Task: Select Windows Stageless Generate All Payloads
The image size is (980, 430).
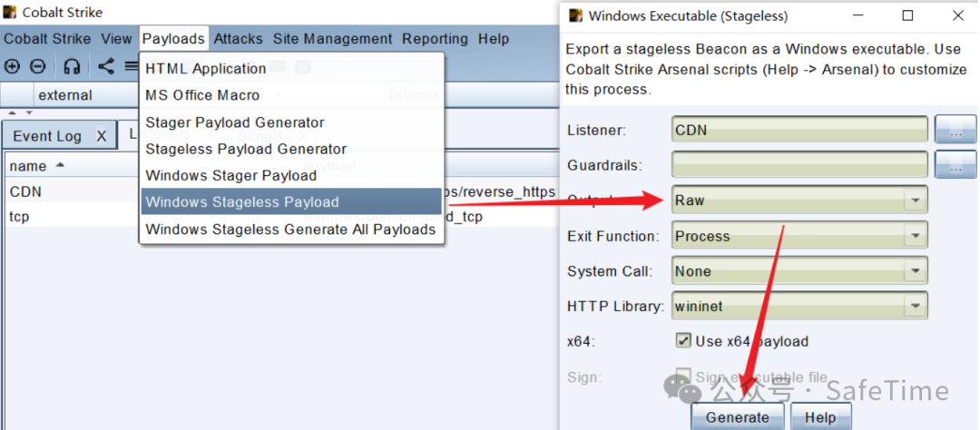Action: 292,229
